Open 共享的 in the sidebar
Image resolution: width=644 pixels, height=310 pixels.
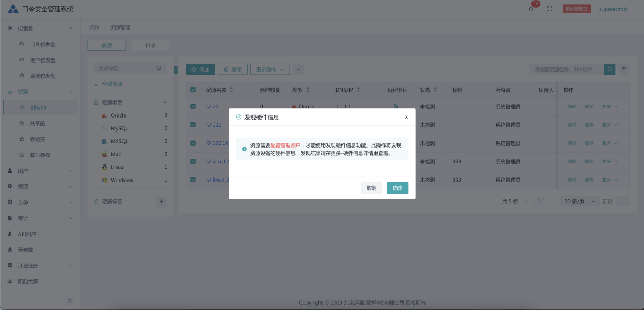[x=38, y=123]
